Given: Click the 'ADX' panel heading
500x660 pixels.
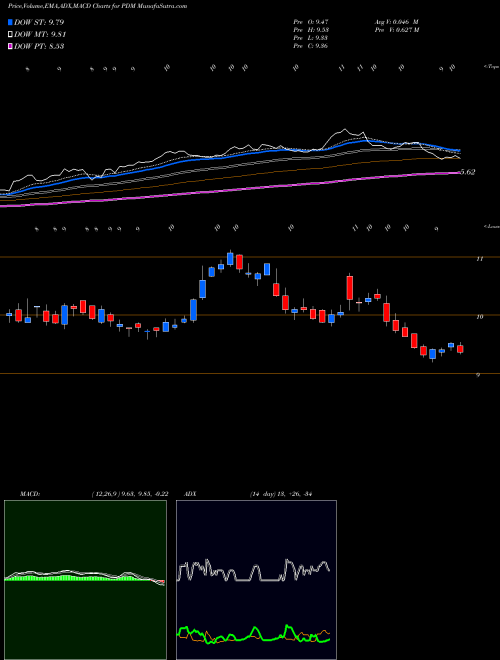Looking at the screenshot, I should (x=191, y=494).
